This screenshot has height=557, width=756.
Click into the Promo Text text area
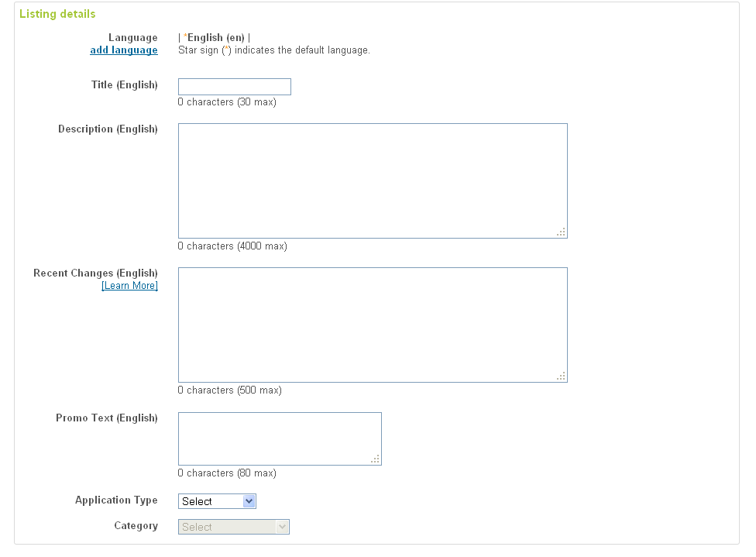coord(280,438)
